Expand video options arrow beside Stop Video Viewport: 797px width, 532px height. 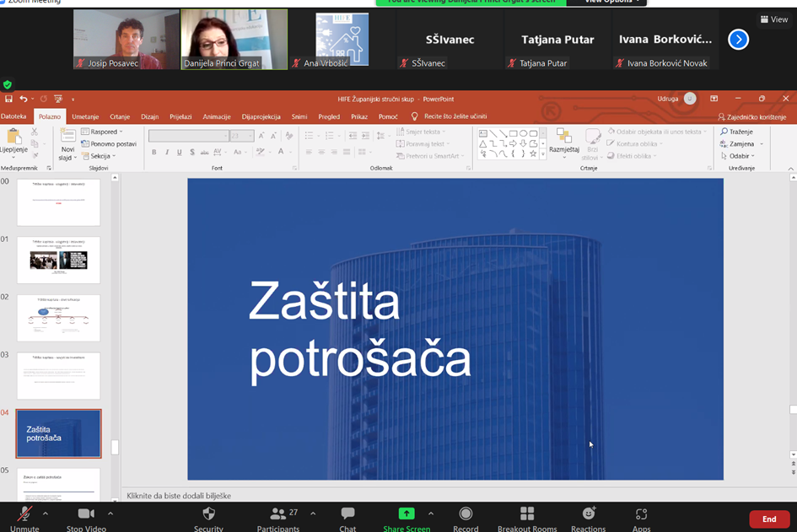110,513
